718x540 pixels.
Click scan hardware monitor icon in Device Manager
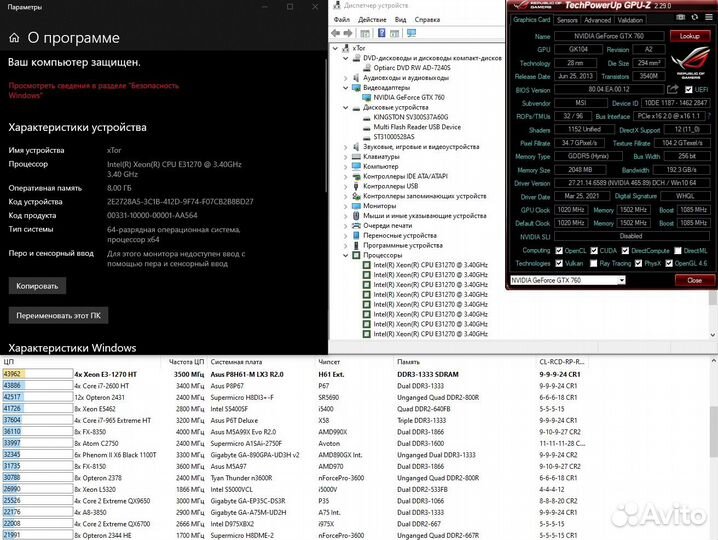(x=412, y=33)
